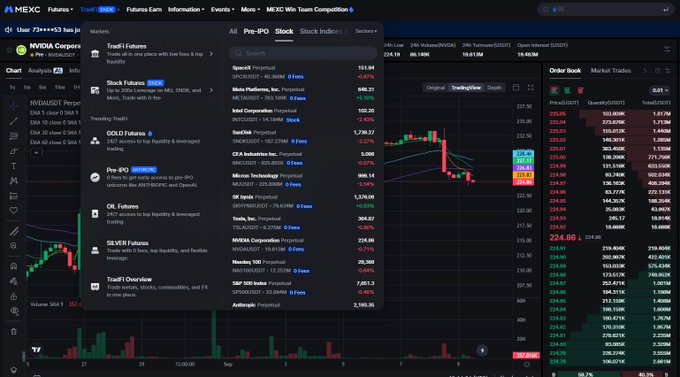Select the 15m chart interval
Viewport: 680px width, 377px height.
pyautogui.click(x=59, y=88)
